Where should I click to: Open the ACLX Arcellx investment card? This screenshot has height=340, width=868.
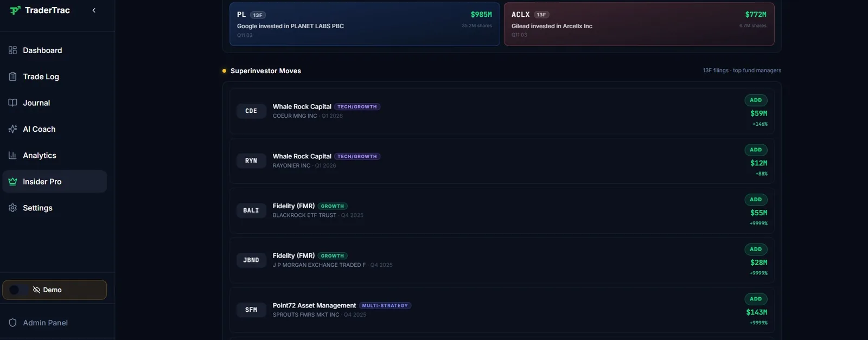tap(639, 24)
